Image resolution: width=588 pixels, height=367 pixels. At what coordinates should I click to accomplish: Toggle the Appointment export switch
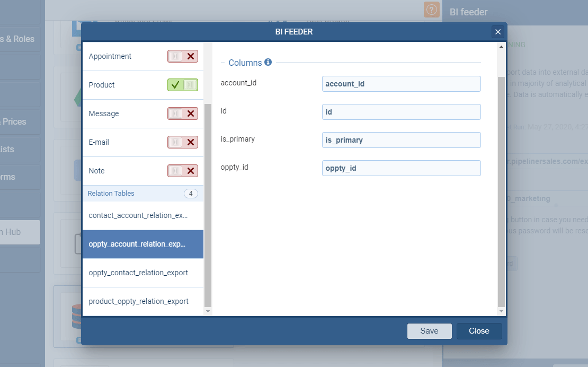click(x=183, y=56)
